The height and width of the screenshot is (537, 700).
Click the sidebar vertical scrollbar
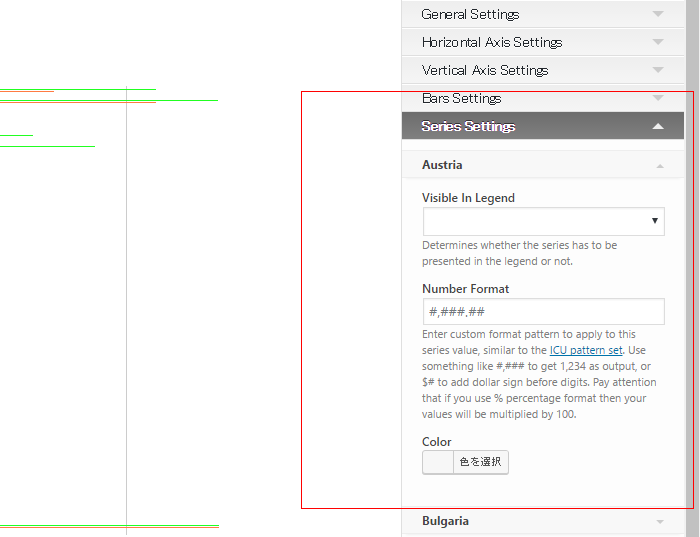pyautogui.click(x=692, y=268)
